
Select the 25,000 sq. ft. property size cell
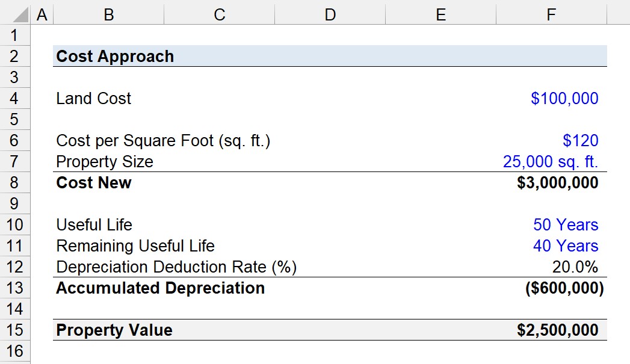tap(552, 161)
